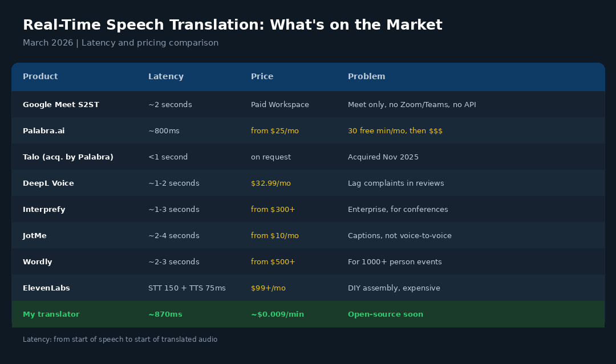
Task: Select the Wordly product name
Action: [x=37, y=262]
